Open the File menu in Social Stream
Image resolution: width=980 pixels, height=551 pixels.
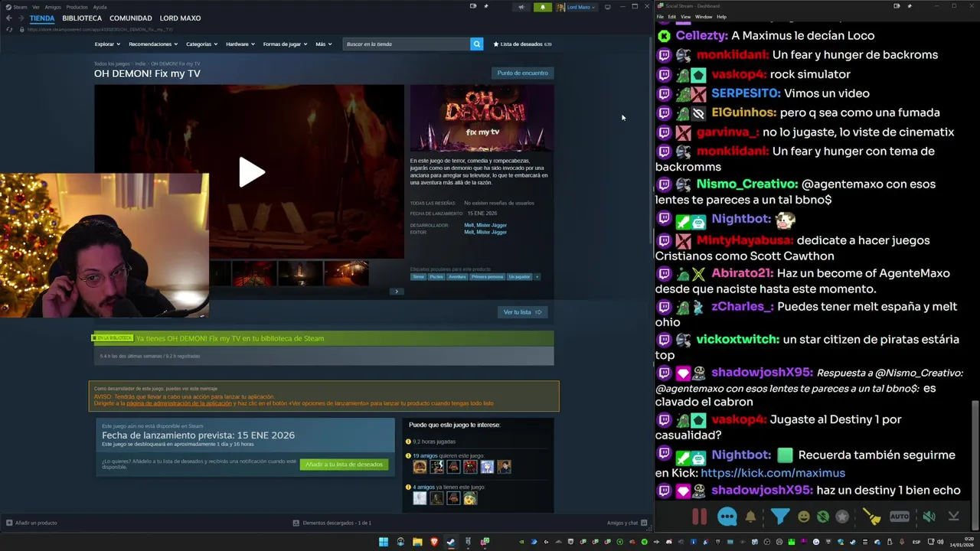[660, 17]
